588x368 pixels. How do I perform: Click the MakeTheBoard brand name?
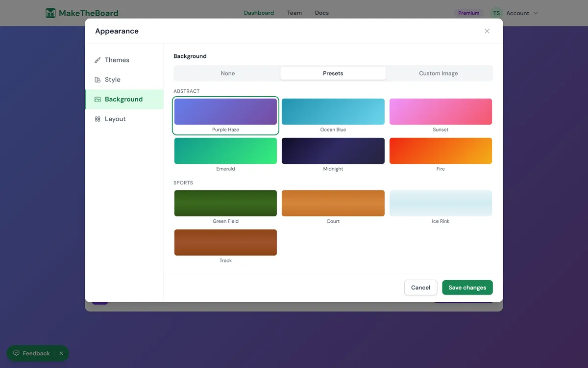(89, 13)
